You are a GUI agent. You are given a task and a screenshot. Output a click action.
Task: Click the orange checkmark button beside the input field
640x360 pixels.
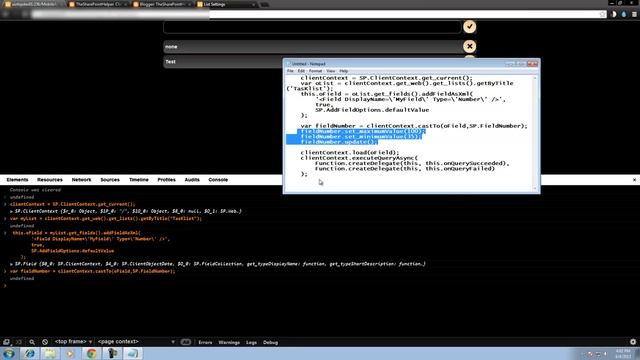(469, 27)
